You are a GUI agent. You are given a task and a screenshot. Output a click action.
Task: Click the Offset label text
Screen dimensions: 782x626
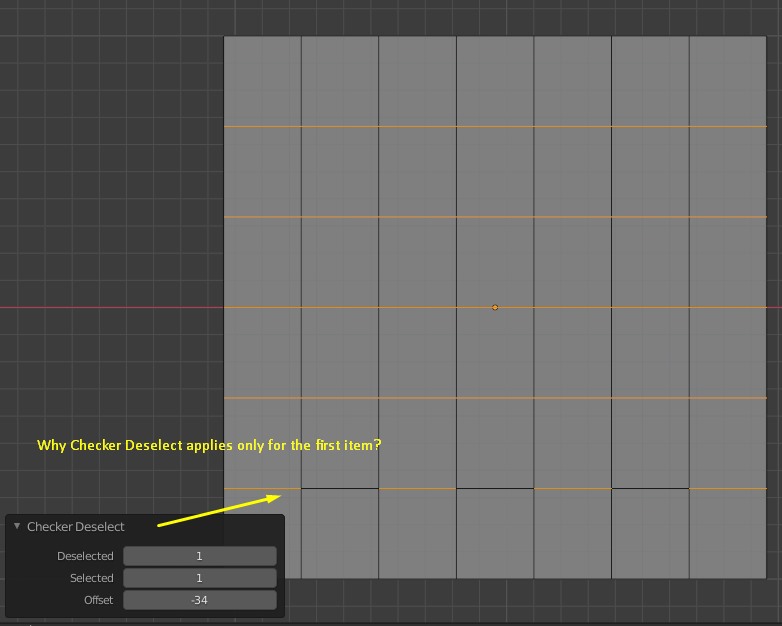point(99,600)
